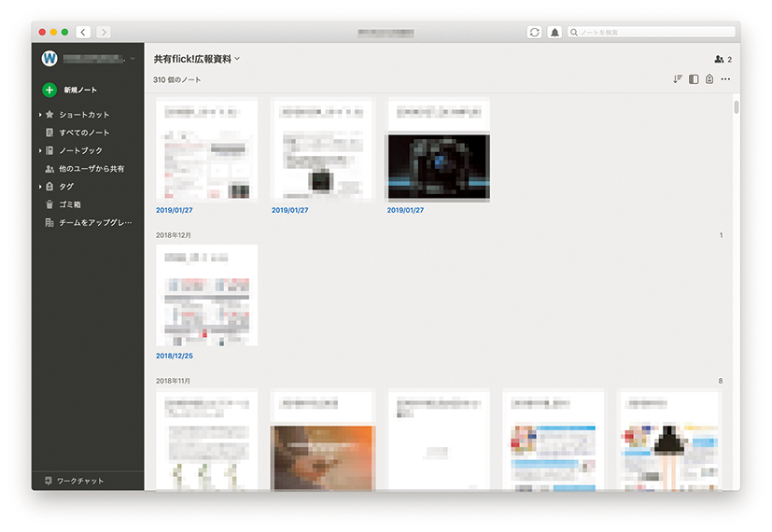Open the tag filter icon above the notes
The image size is (772, 532).
tap(709, 79)
